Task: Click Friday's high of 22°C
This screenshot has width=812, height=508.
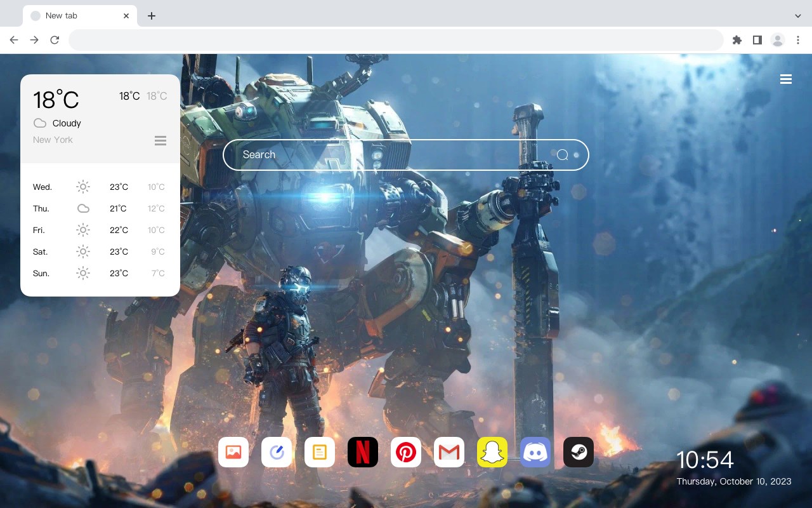Action: click(119, 230)
